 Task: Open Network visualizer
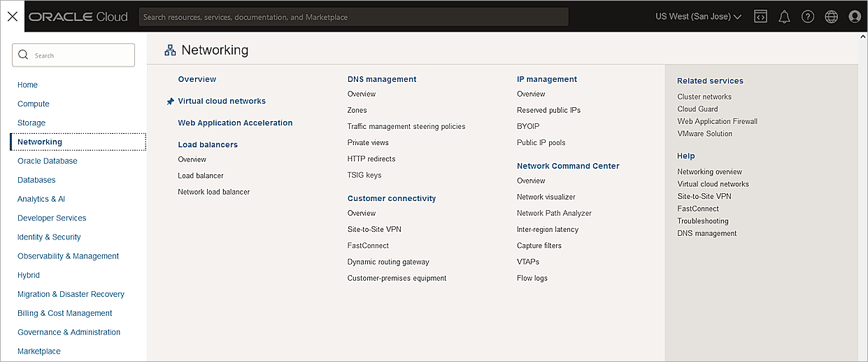(x=546, y=197)
